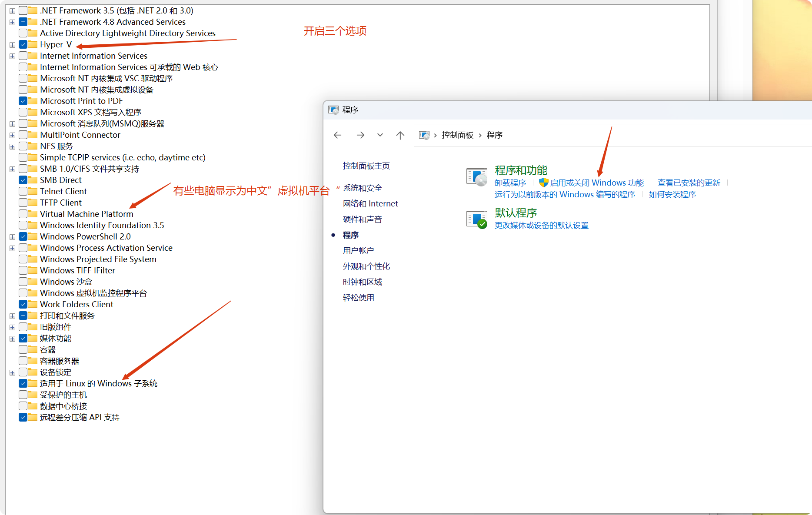The width and height of the screenshot is (812, 515).
Task: Enable the Windows 沙盒 checkbox
Action: click(23, 282)
